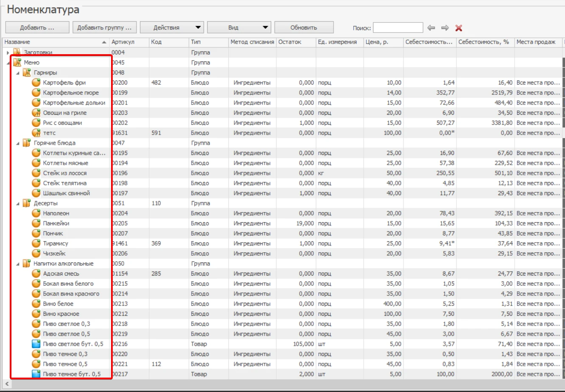Click the dish icon next to Картофель фри
This screenshot has height=392, width=565.
pos(36,83)
